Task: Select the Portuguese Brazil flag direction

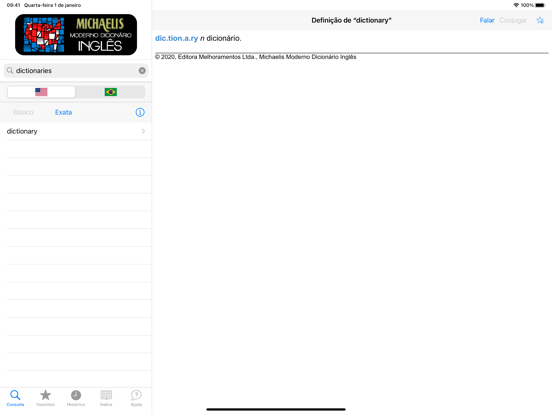Action: (x=111, y=92)
